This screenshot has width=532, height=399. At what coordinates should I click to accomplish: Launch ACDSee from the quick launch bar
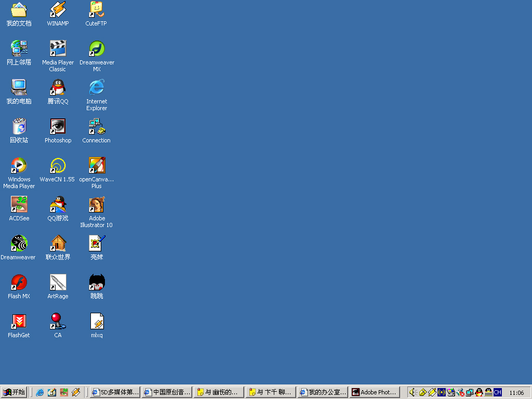[x=64, y=393]
